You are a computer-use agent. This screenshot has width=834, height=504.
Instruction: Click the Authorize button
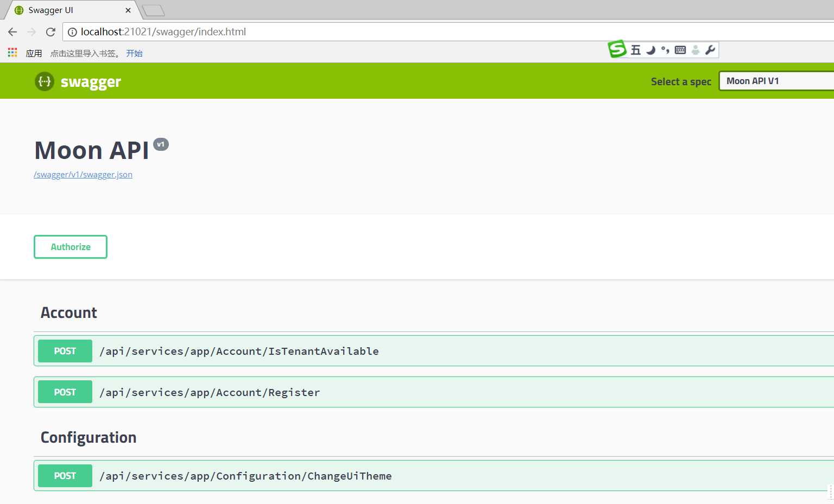pyautogui.click(x=71, y=247)
